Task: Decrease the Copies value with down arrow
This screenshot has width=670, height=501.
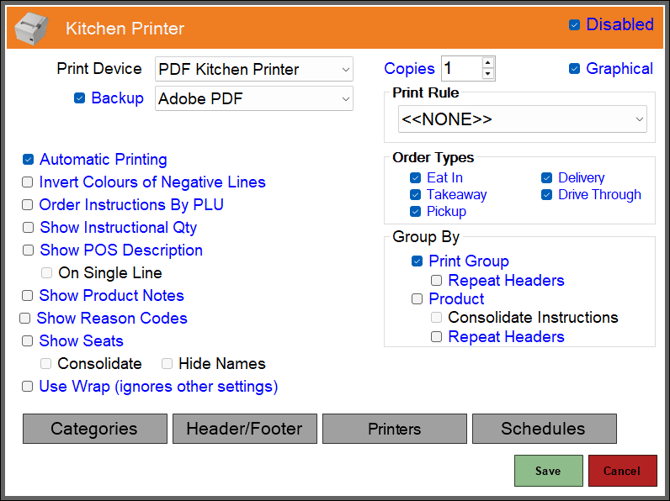Action: tap(488, 74)
